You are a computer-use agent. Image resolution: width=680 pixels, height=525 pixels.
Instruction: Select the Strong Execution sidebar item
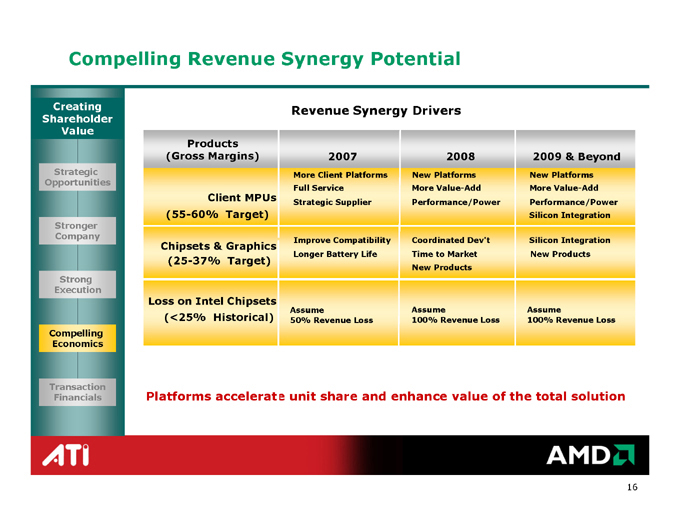pyautogui.click(x=77, y=284)
